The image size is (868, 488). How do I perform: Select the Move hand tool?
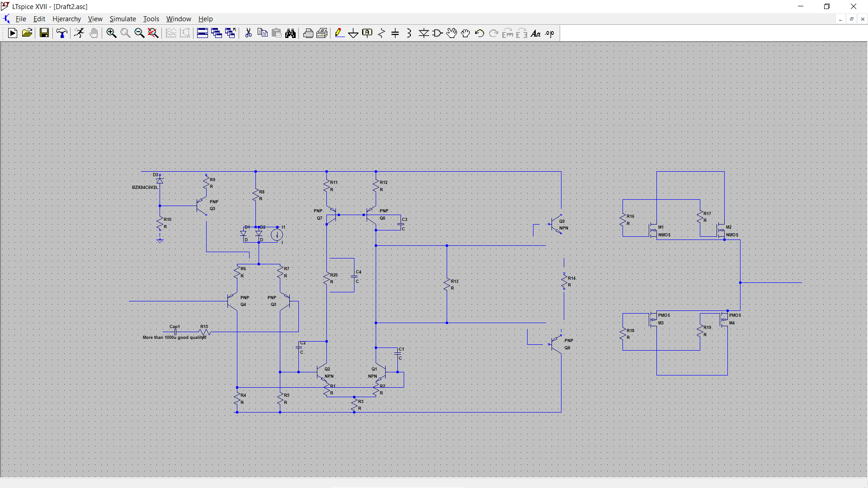point(452,33)
